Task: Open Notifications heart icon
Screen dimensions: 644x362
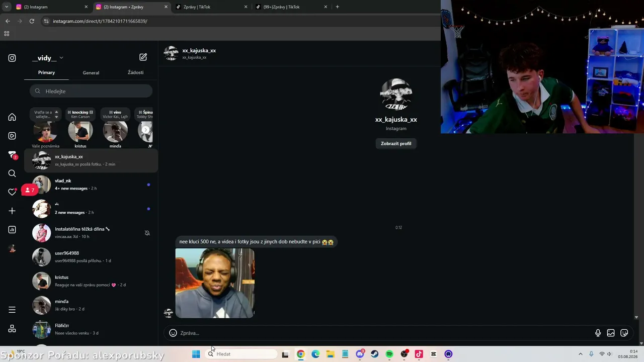Action: point(12,192)
